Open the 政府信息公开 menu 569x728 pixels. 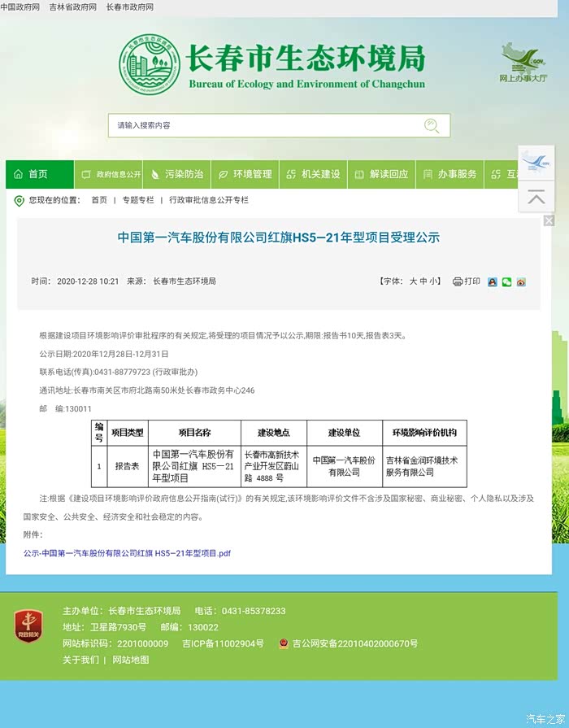point(109,174)
